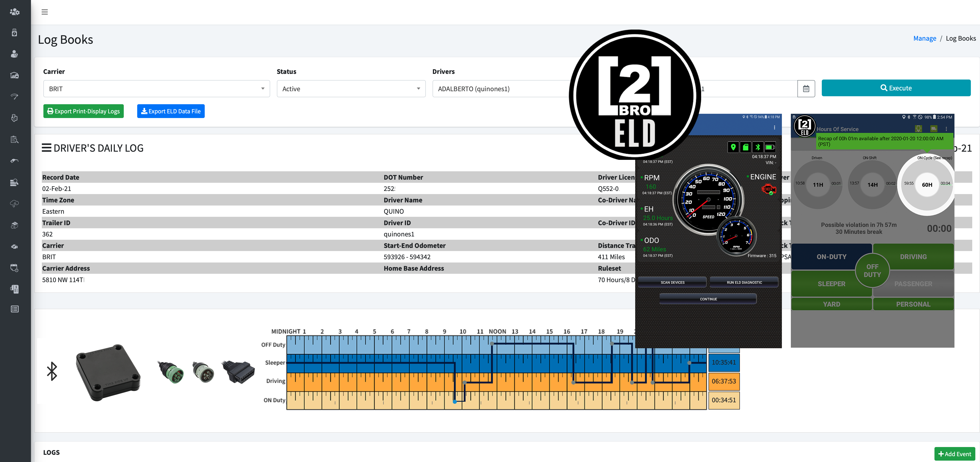Screen dimensions: 980x462
Task: Open the check engine sidebar icon
Action: click(x=14, y=246)
